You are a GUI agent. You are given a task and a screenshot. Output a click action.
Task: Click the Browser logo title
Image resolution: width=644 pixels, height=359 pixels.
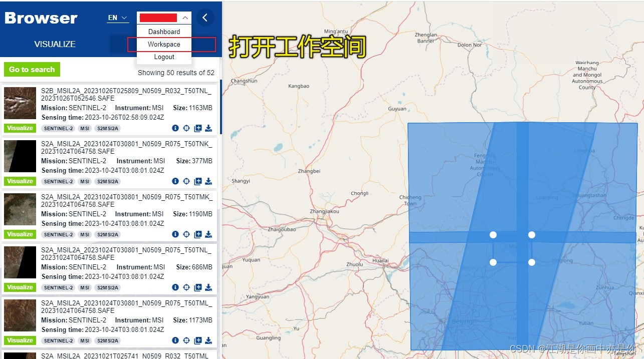(41, 18)
